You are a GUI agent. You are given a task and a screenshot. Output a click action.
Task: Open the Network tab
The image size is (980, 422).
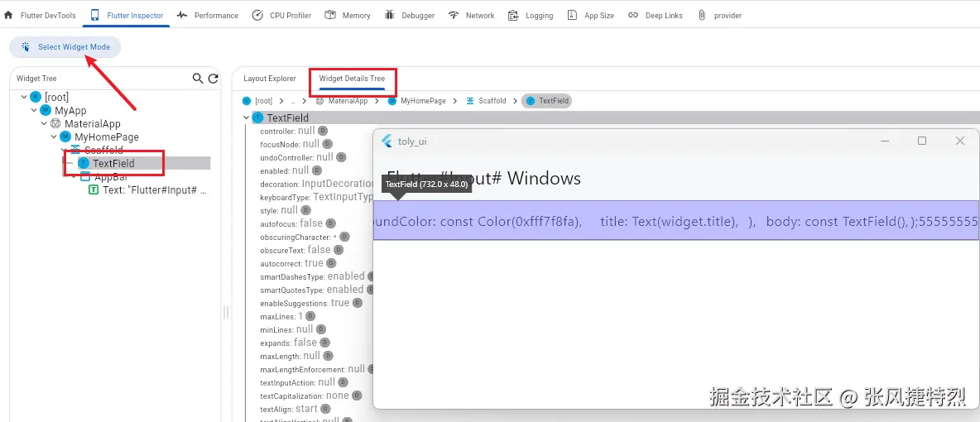pos(471,15)
